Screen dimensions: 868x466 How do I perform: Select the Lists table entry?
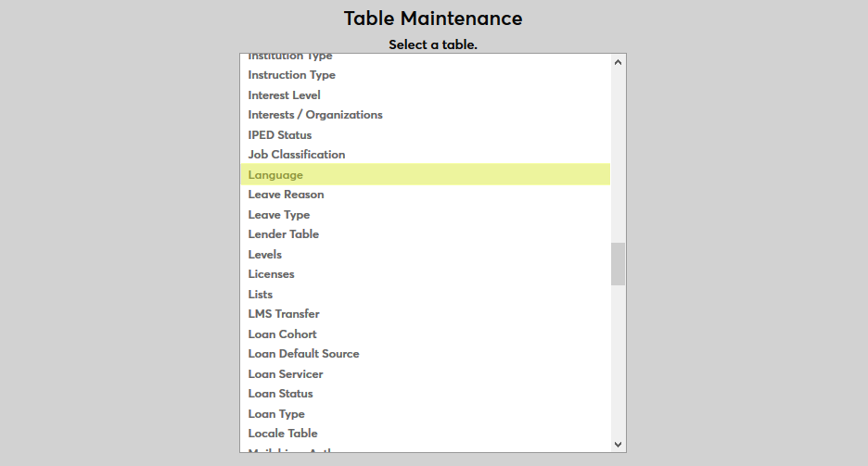pyautogui.click(x=261, y=295)
